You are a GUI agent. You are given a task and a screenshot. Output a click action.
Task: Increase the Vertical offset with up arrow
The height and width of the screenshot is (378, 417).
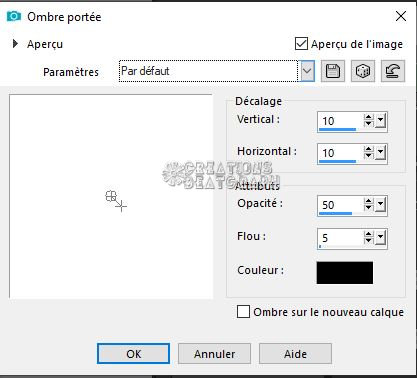(369, 117)
